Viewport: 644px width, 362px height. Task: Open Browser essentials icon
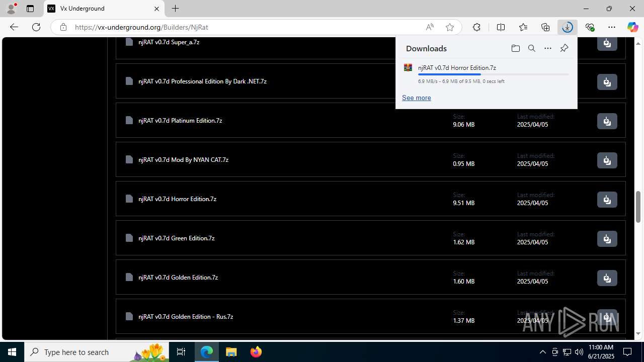590,27
